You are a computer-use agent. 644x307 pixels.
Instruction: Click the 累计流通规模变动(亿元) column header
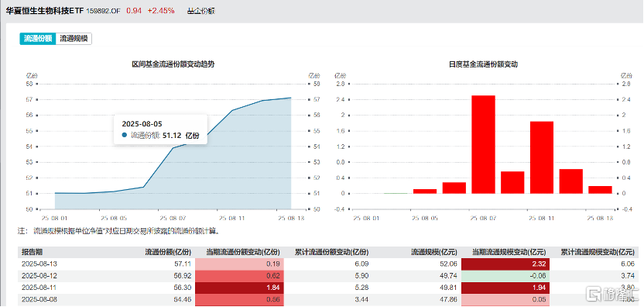[599, 252]
